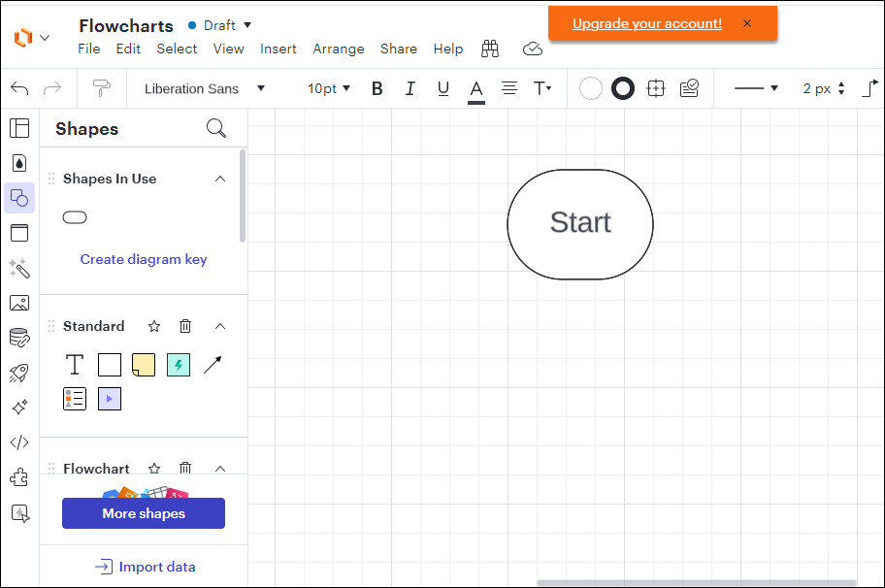
Task: Open the text options T dropdown
Action: click(x=542, y=88)
